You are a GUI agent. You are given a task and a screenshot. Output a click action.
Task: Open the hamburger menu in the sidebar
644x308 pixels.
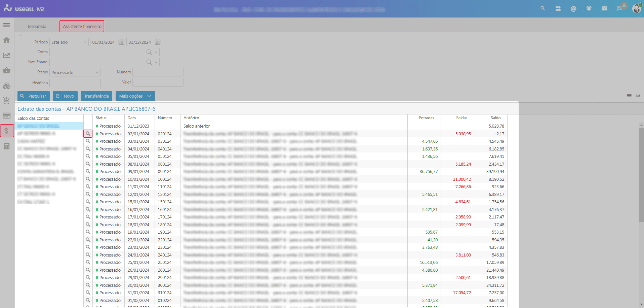pos(7,25)
